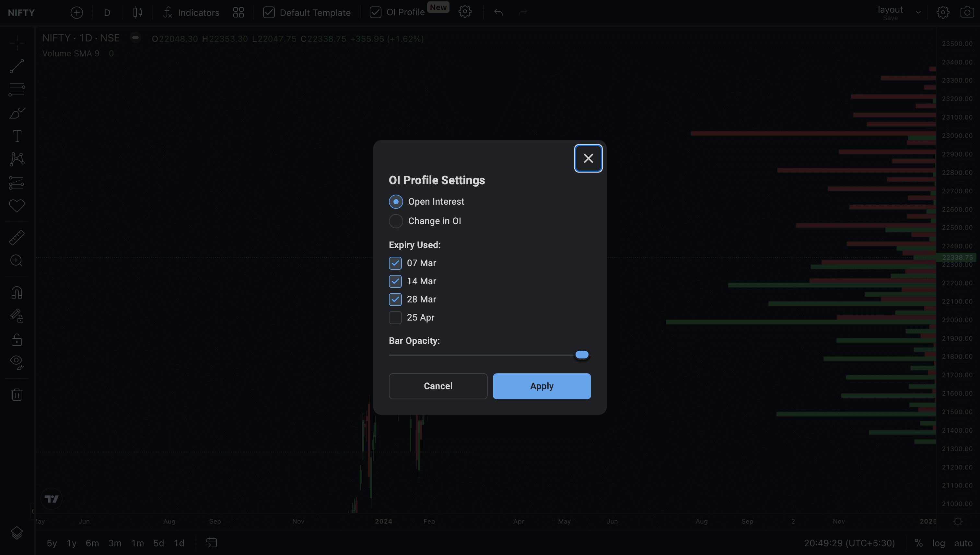Click the ruler measure tool
This screenshot has width=980, height=555.
(x=17, y=237)
